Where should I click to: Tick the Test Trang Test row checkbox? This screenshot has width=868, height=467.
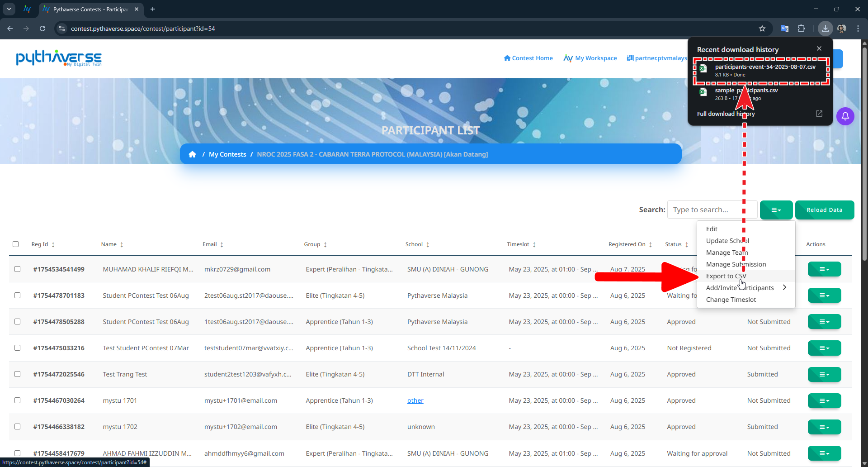18,374
